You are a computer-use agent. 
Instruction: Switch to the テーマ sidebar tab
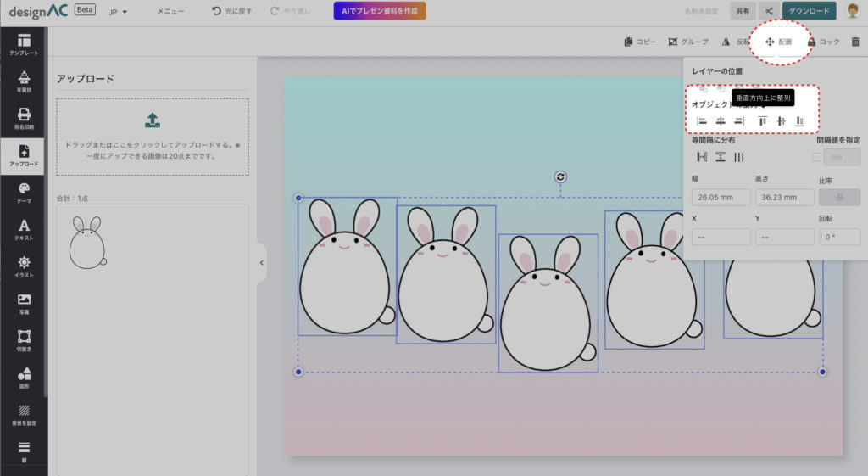[24, 193]
